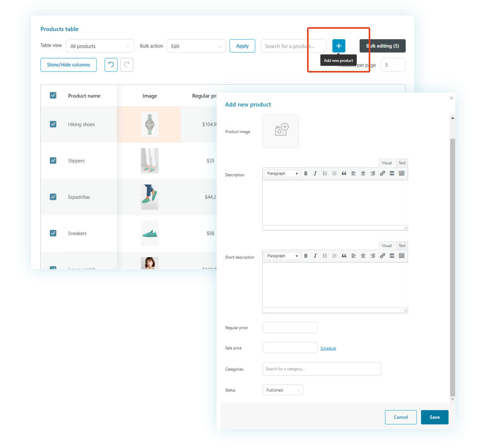This screenshot has width=504, height=446.
Task: Insert bulleted list in Description editor
Action: coord(325,173)
